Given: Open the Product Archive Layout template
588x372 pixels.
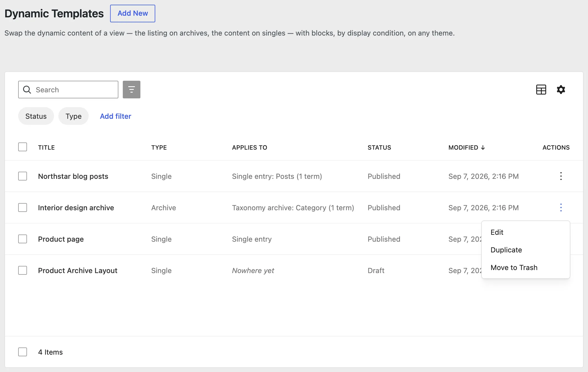Looking at the screenshot, I should (x=78, y=271).
